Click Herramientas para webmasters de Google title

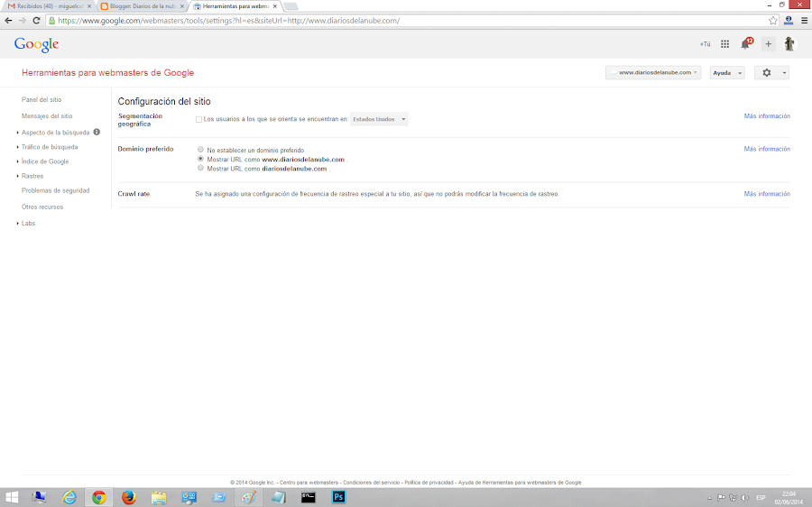click(107, 72)
